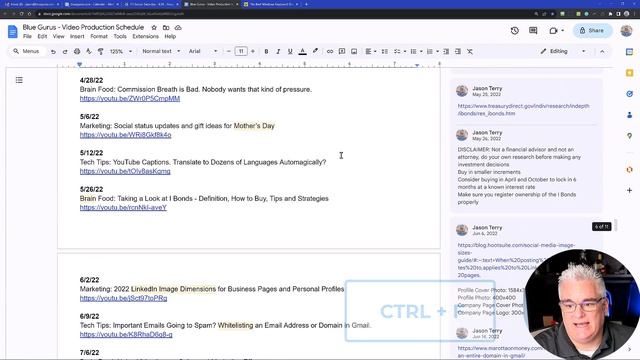Open the link under 5/26/22 Brain Food
The width and height of the screenshot is (640, 360).
pyautogui.click(x=123, y=208)
